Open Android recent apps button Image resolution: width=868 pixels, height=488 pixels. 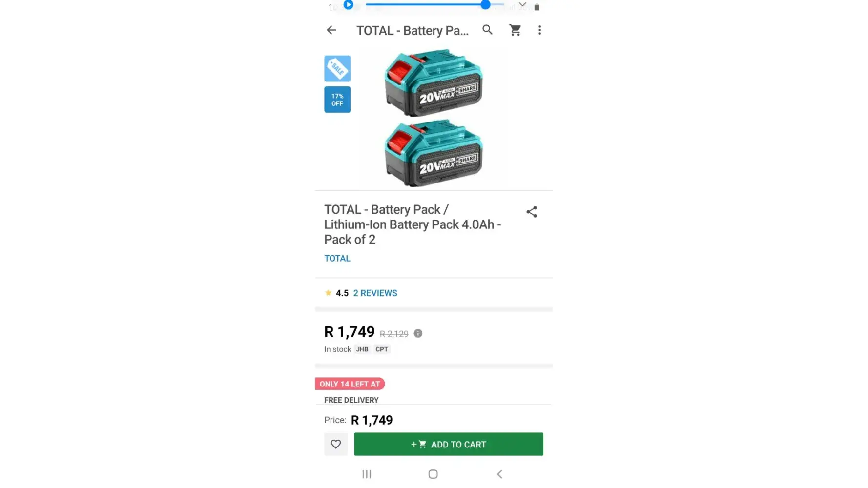click(367, 474)
